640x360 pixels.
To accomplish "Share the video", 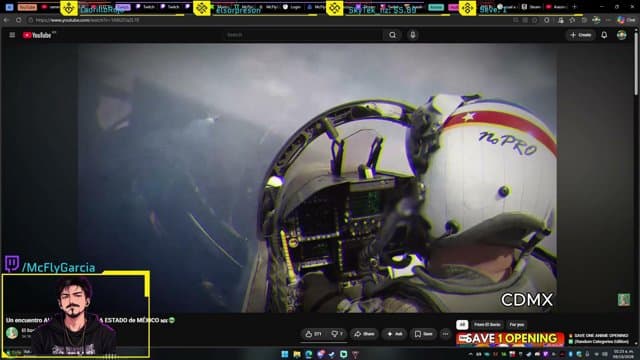I will (x=364, y=334).
